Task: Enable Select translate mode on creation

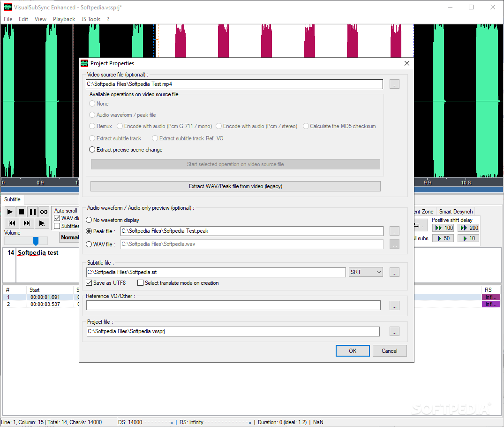Action: pos(140,282)
